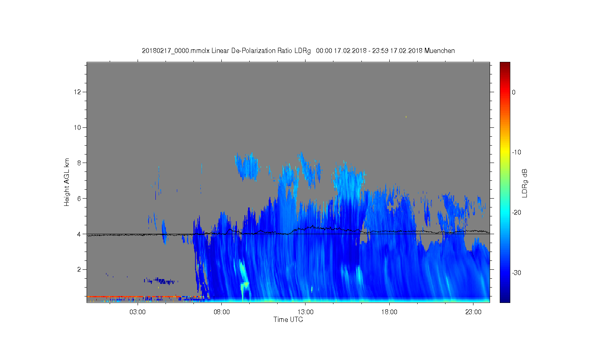Click the height axis tick label 12
This screenshot has height=364, width=607.
(x=79, y=92)
